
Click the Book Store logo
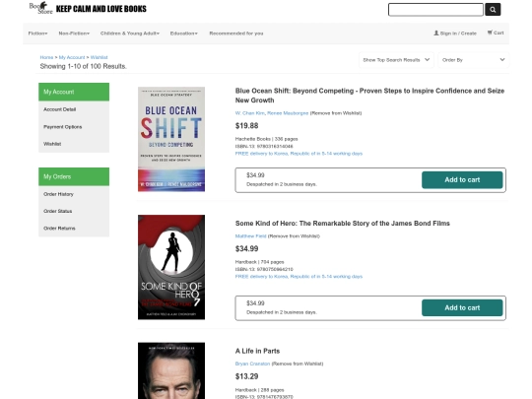click(x=41, y=8)
